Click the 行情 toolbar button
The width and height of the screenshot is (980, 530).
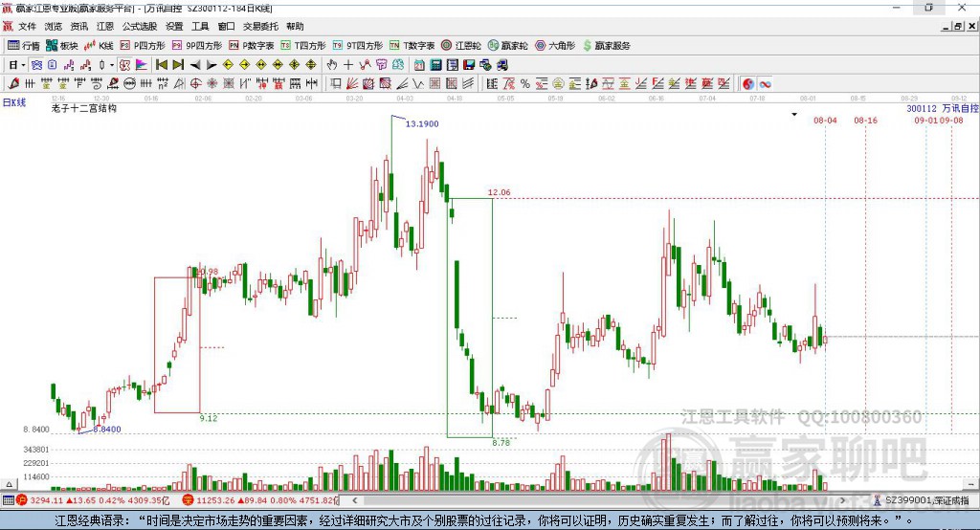(24, 46)
